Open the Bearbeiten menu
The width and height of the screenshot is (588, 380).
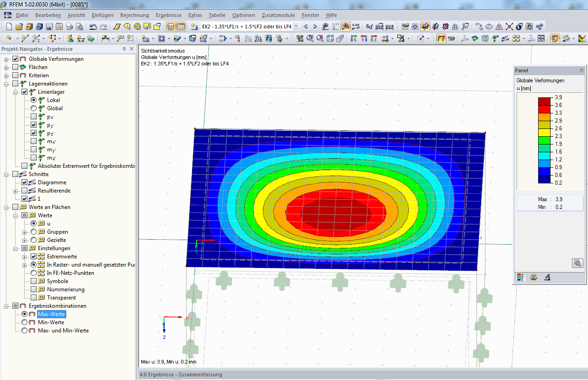48,15
